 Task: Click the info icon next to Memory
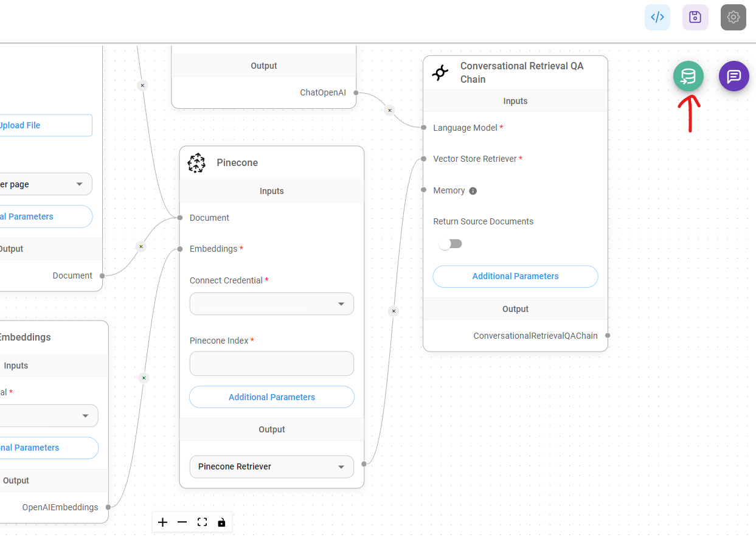(x=473, y=191)
